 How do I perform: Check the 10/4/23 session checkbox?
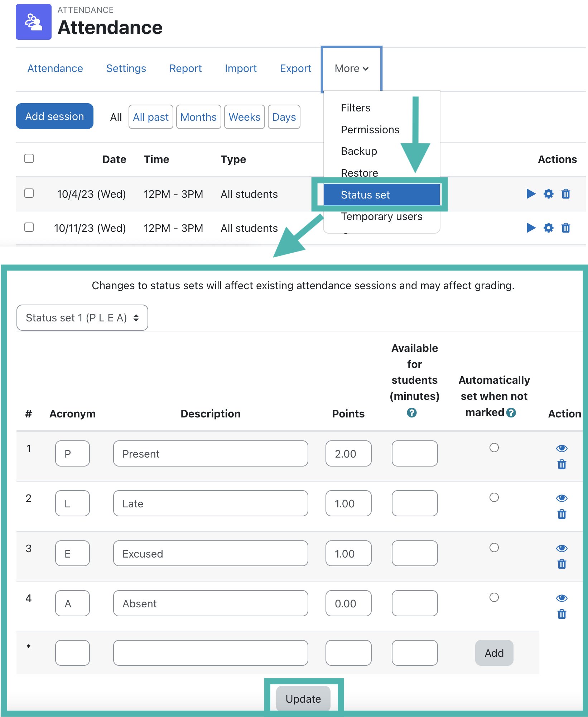(x=29, y=193)
